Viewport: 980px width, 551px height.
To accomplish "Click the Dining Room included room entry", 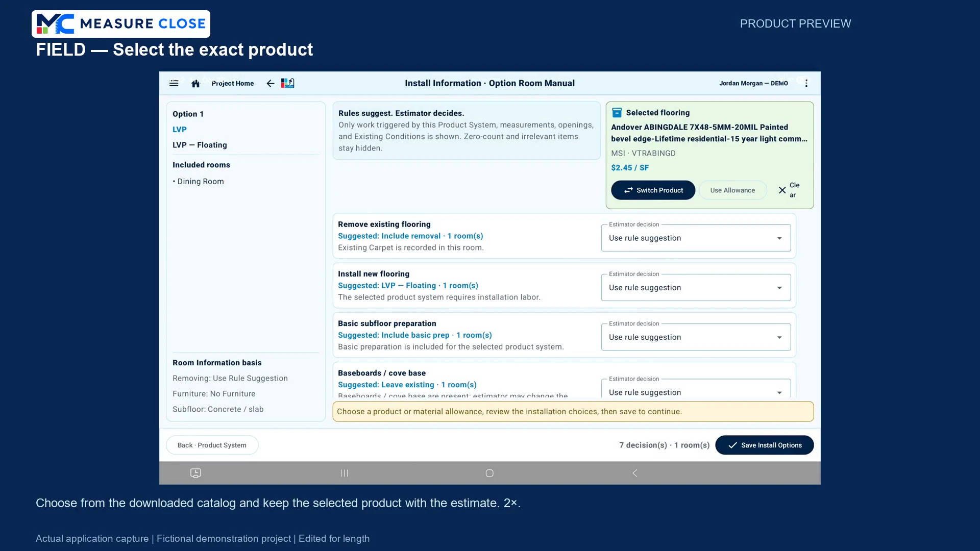I will coord(198,182).
